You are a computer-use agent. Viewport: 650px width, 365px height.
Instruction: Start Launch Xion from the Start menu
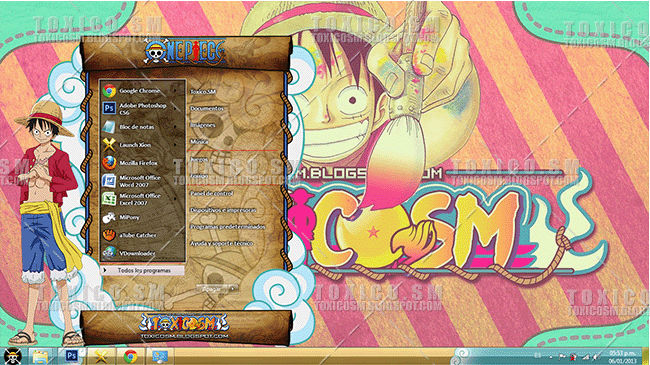tap(142, 145)
